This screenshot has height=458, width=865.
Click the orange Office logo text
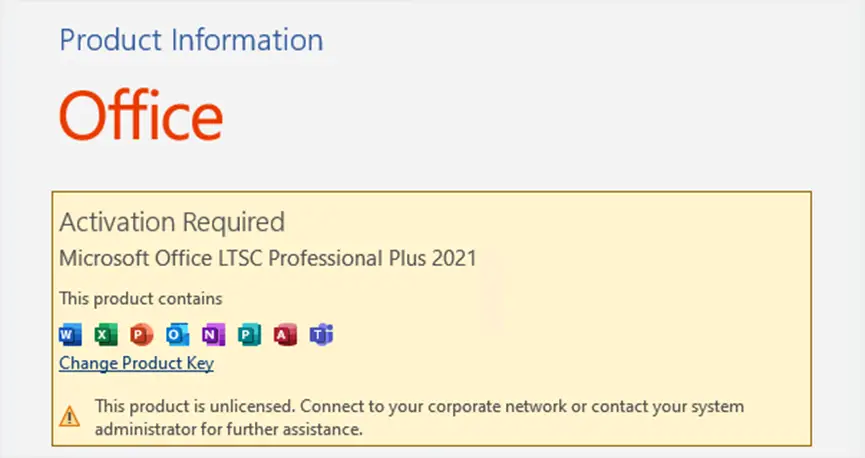pyautogui.click(x=141, y=115)
